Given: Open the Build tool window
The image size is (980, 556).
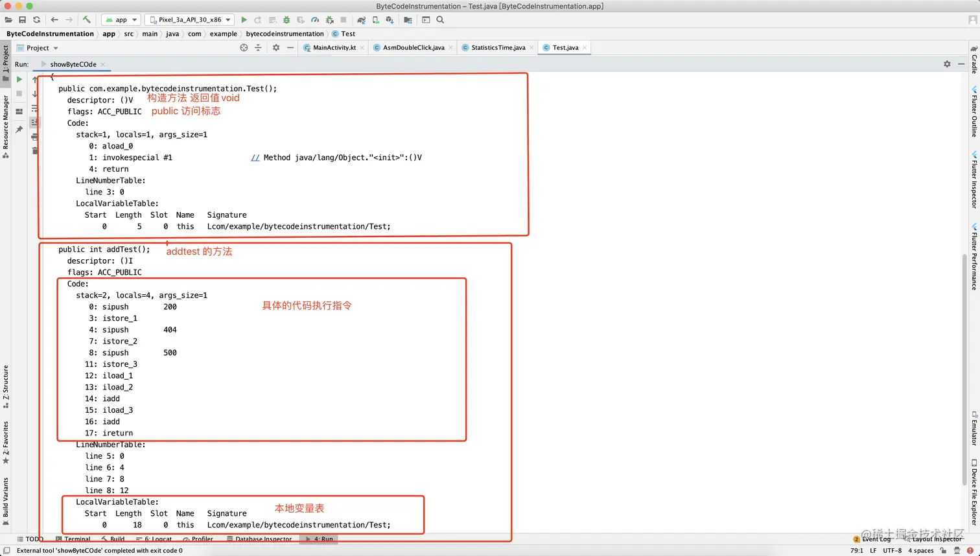Looking at the screenshot, I should 113,539.
